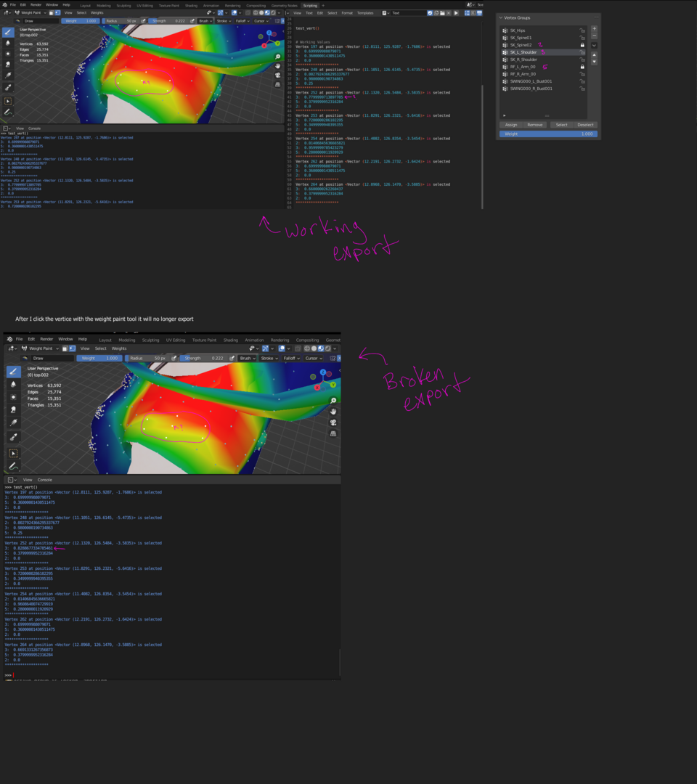
Task: Click the blue Z axis on lower viewport gizmo
Action: pyautogui.click(x=323, y=372)
